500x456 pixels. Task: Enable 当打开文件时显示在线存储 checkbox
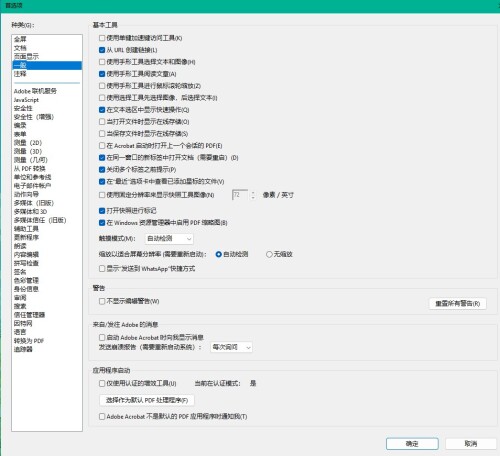coord(102,122)
